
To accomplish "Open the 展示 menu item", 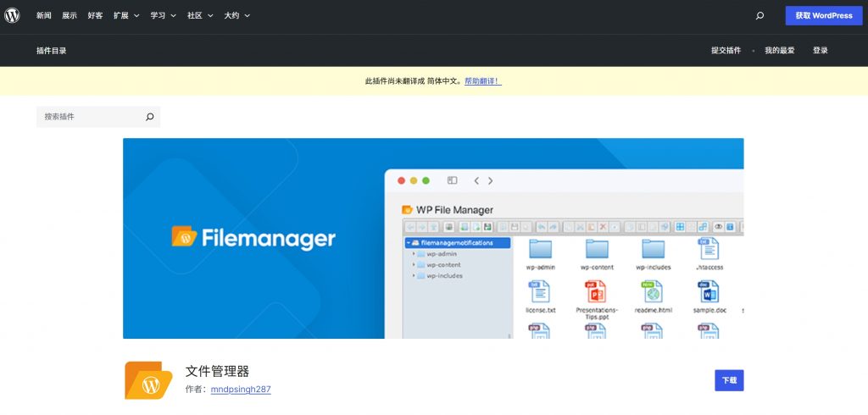I will pyautogui.click(x=70, y=15).
